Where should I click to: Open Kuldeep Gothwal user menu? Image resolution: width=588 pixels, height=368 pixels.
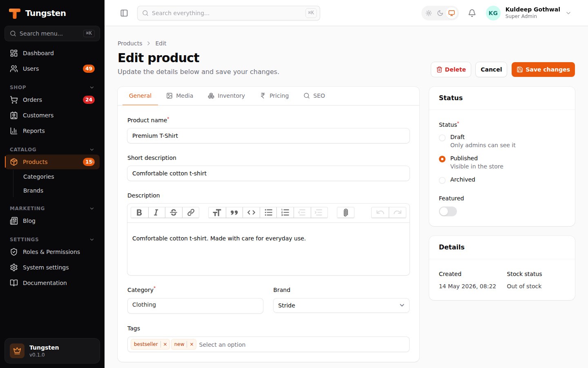point(529,13)
